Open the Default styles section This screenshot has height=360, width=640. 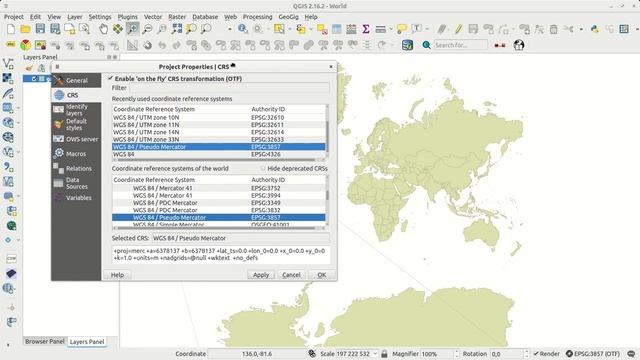(76, 124)
